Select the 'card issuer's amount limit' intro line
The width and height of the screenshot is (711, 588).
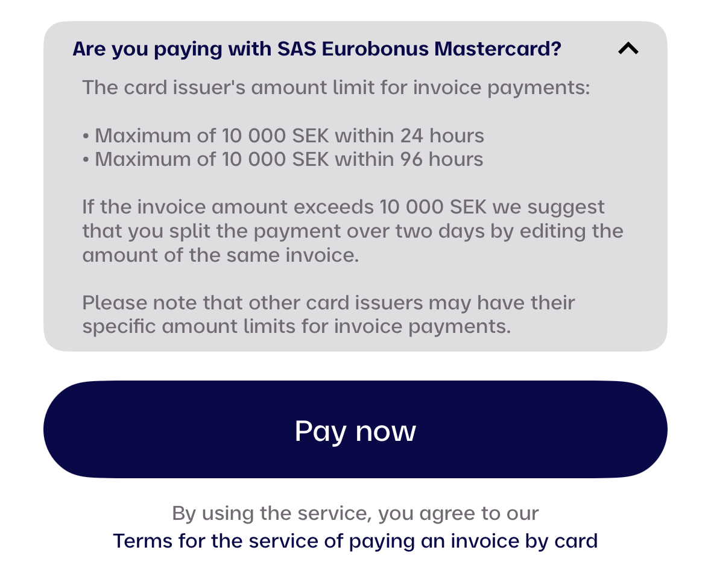tap(336, 87)
